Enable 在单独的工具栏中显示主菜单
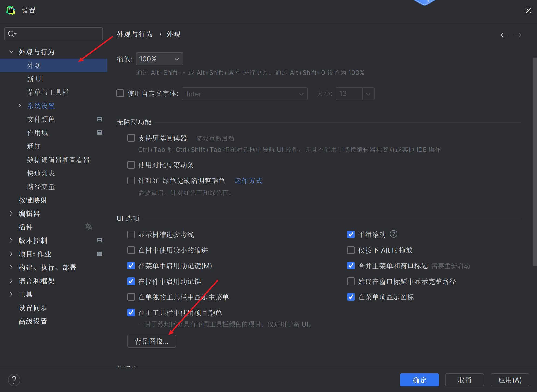 [131, 297]
